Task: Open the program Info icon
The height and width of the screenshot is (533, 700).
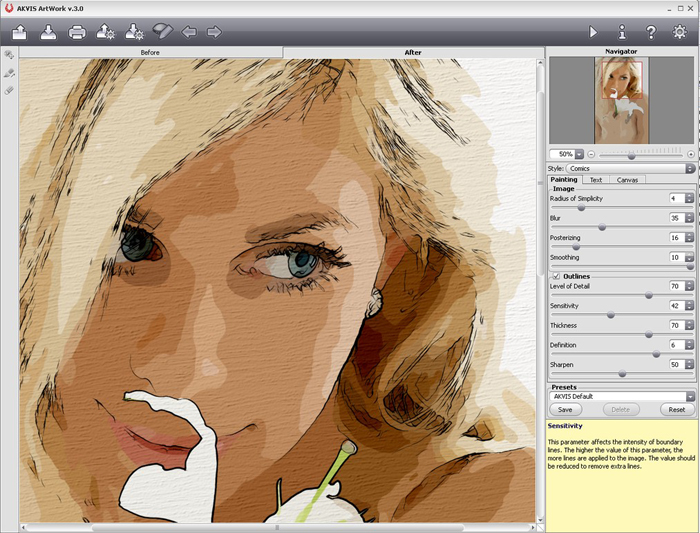Action: tap(621, 32)
